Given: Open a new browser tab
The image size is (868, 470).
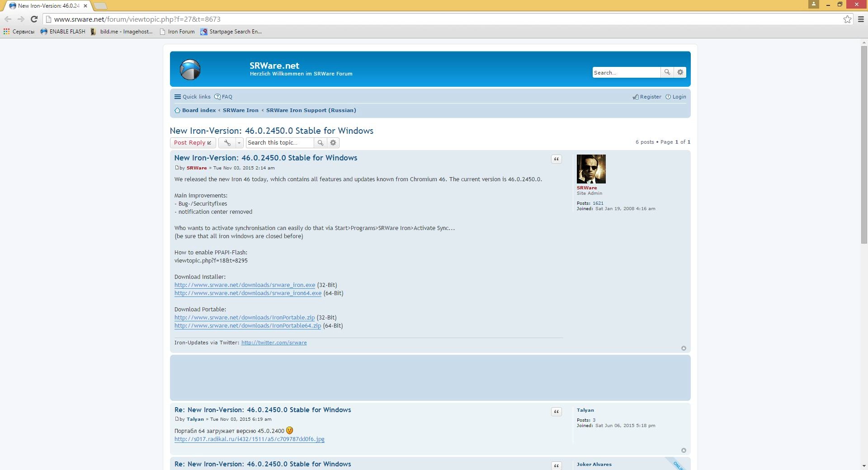Looking at the screenshot, I should (100, 6).
